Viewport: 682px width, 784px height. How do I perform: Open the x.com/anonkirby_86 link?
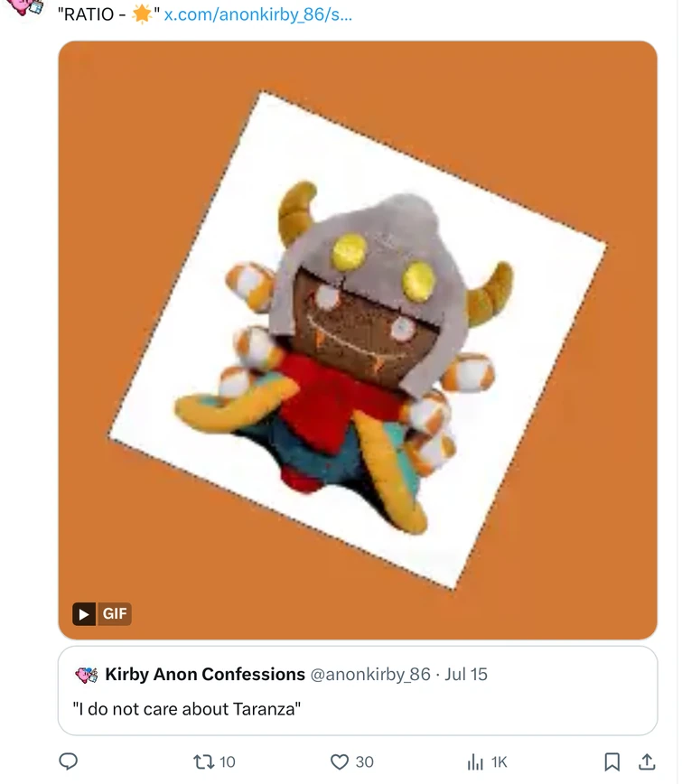click(x=258, y=14)
